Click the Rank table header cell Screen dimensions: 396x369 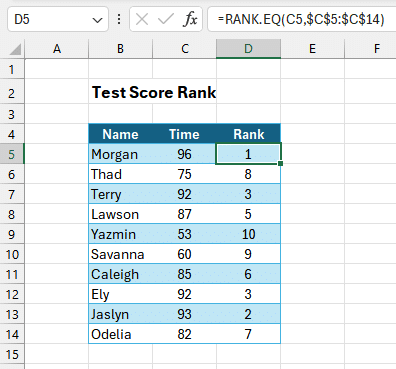(x=248, y=134)
